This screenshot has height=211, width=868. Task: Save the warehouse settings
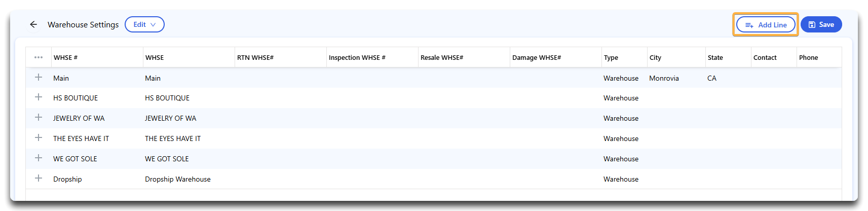(x=821, y=24)
